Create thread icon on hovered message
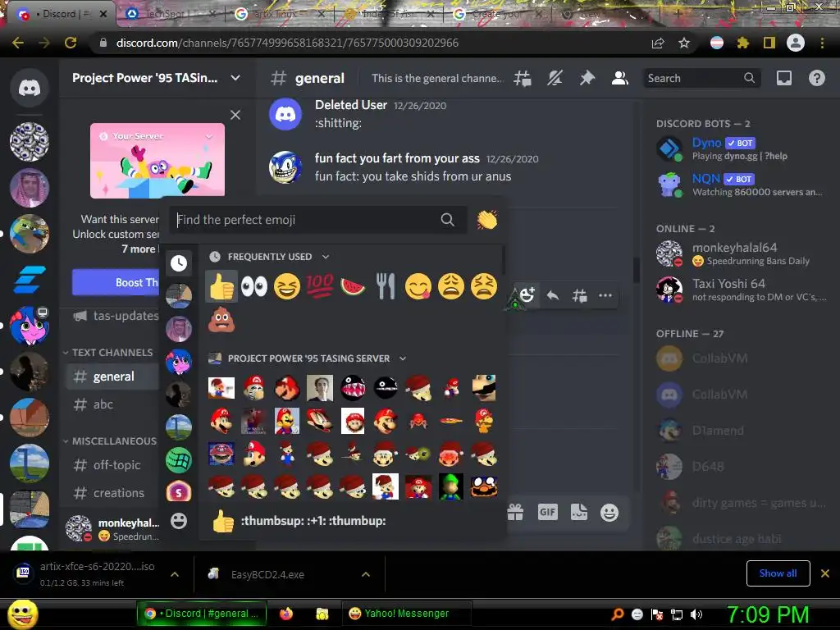840x630 pixels. pos(579,295)
